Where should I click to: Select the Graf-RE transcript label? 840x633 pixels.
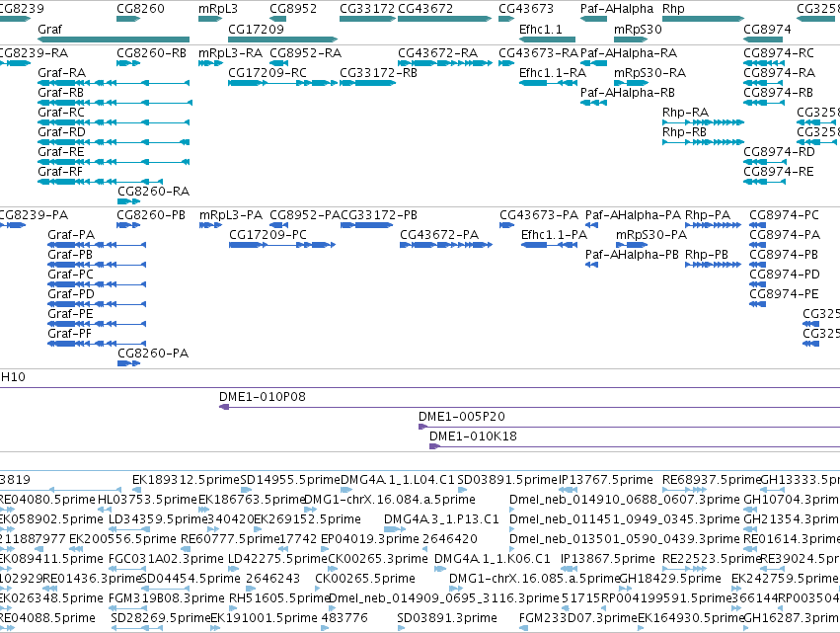tap(60, 152)
